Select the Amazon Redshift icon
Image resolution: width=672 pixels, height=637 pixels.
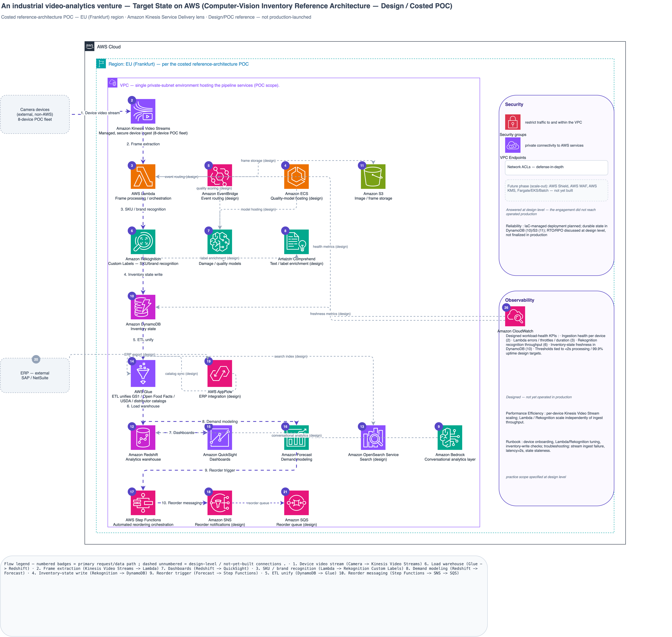pyautogui.click(x=143, y=437)
